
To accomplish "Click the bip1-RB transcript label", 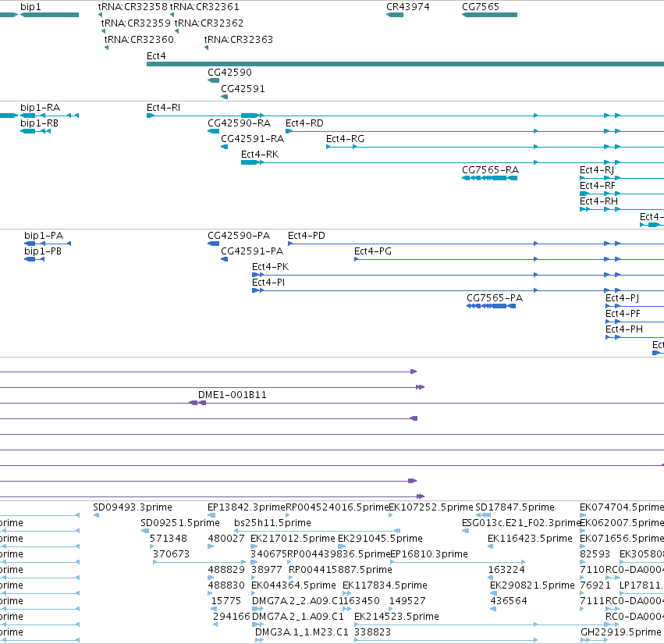I will (x=39, y=123).
